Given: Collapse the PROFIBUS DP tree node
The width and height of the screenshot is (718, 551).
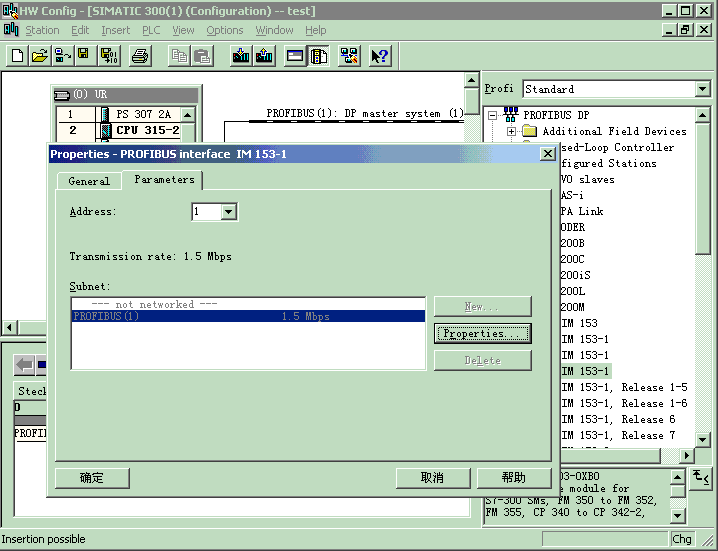Looking at the screenshot, I should coord(493,115).
